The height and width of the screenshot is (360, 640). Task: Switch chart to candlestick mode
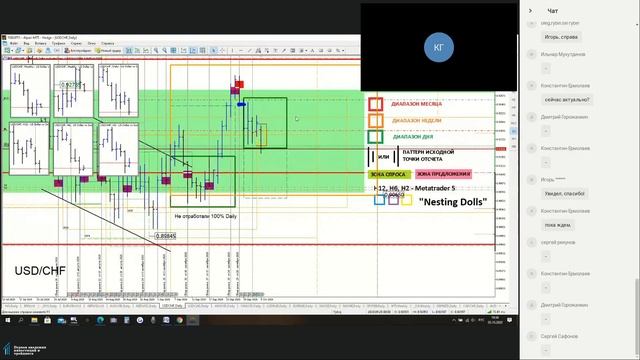138,51
